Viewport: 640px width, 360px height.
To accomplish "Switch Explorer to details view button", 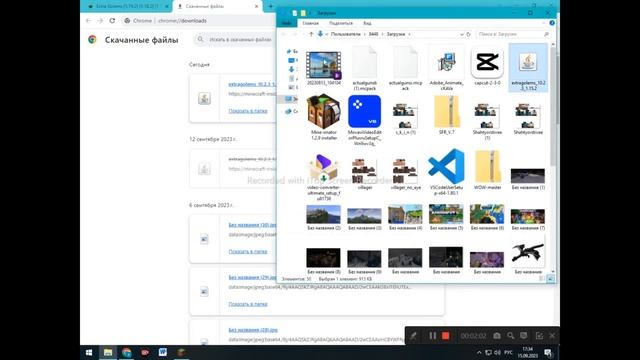I will pos(542,279).
